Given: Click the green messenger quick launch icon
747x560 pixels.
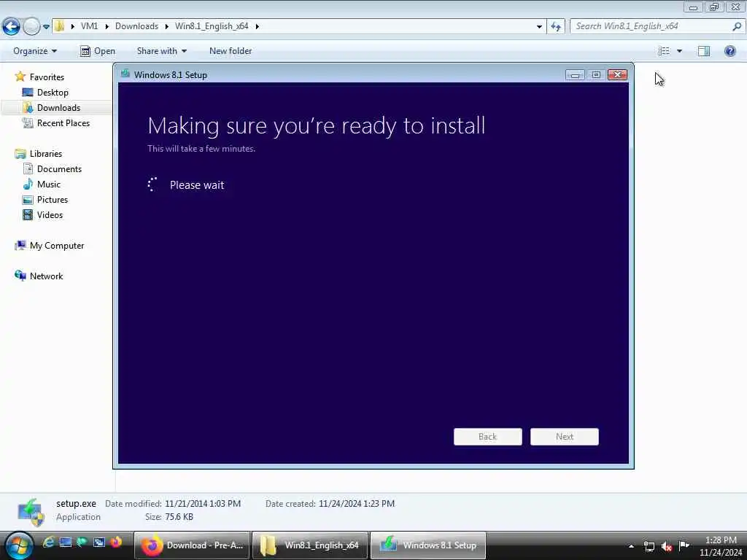Looking at the screenshot, I should [x=82, y=542].
